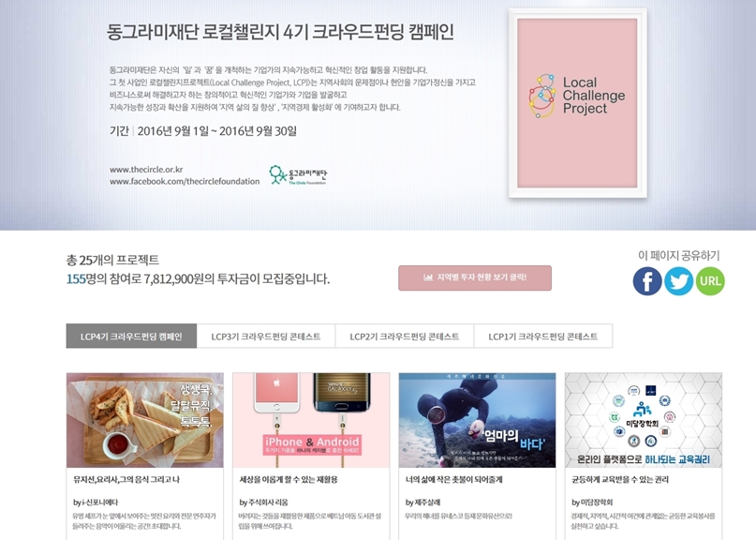The height and width of the screenshot is (540, 756).
Task: Select the LCP4기 크라우드펀딩 캠페인 tab
Action: (131, 336)
